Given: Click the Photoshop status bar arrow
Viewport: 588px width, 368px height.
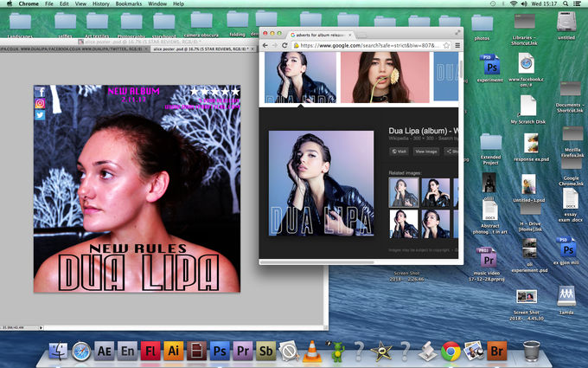Looking at the screenshot, I should click(x=41, y=327).
